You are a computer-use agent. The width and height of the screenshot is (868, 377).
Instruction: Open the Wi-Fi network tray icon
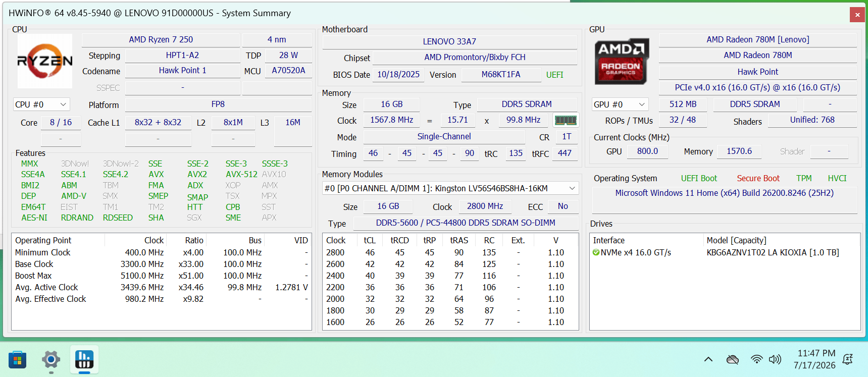click(x=756, y=359)
